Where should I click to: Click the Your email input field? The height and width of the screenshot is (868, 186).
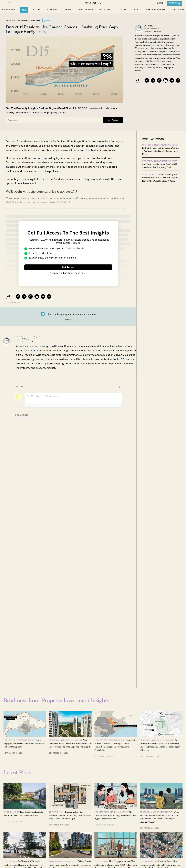point(54,120)
